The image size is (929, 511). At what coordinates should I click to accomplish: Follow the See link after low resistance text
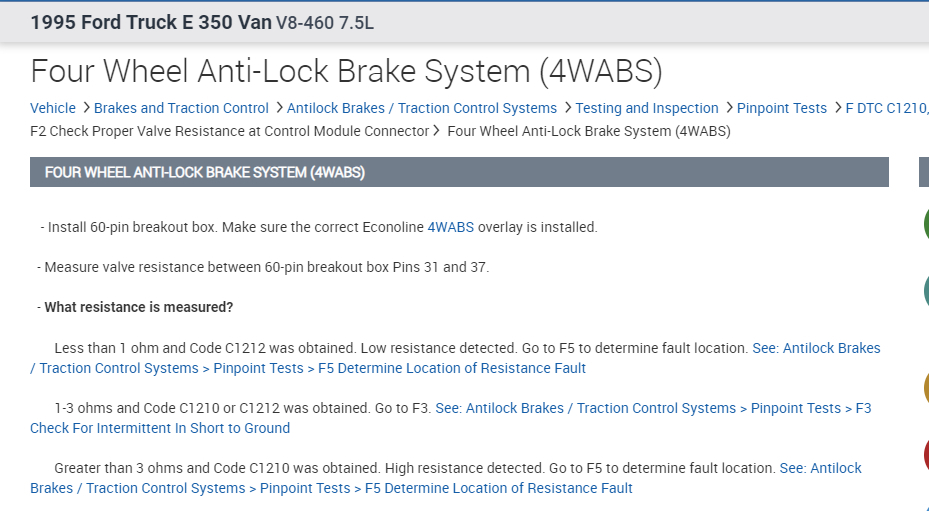pos(816,348)
